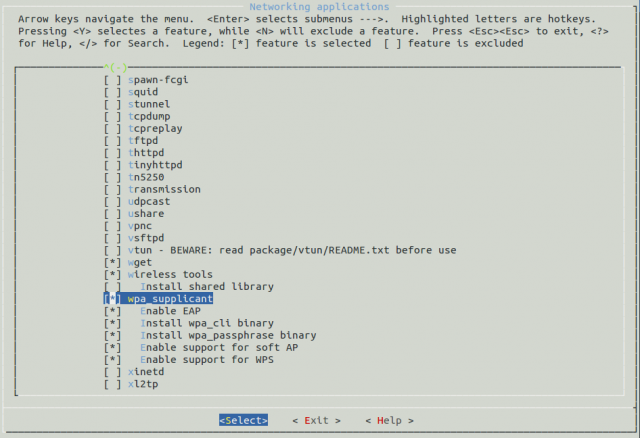
Task: Select the transmission entry label
Action: pos(164,189)
